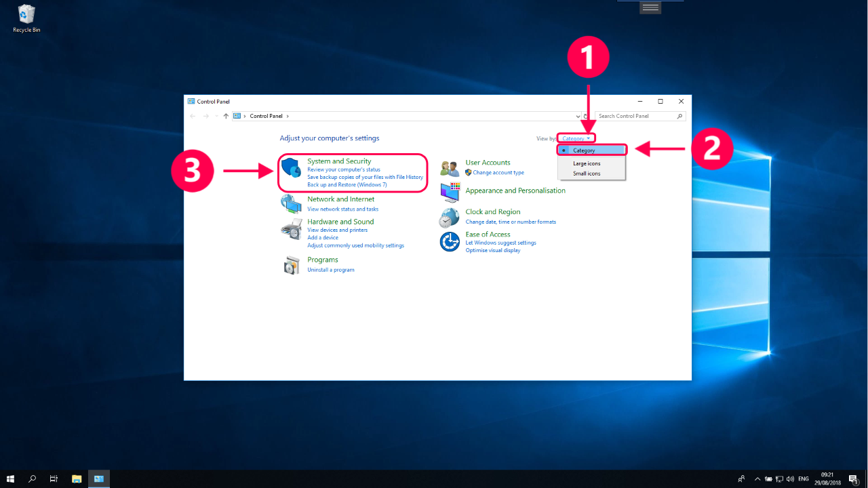Open Task View from the taskbar
The width and height of the screenshot is (868, 488).
54,479
